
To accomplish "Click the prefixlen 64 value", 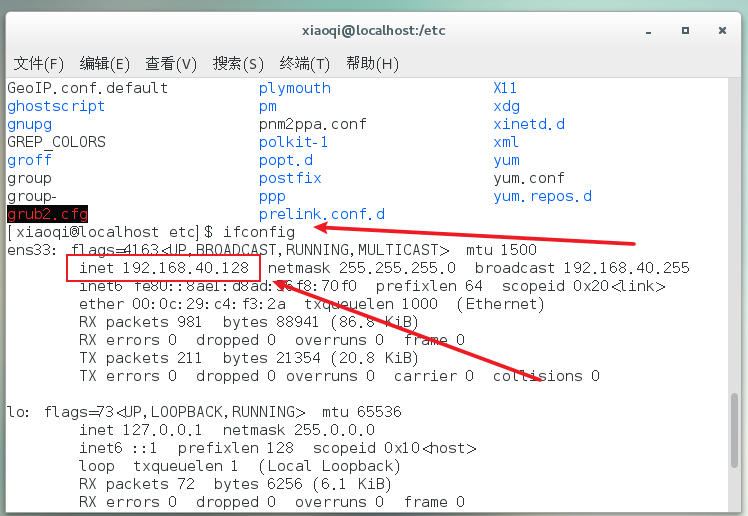I will point(429,286).
